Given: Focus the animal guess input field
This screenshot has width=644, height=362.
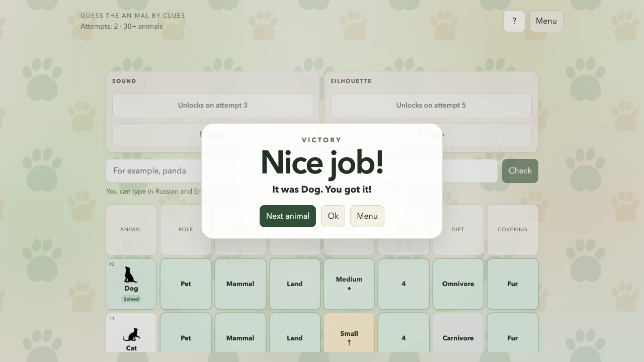Looking at the screenshot, I should click(x=302, y=171).
